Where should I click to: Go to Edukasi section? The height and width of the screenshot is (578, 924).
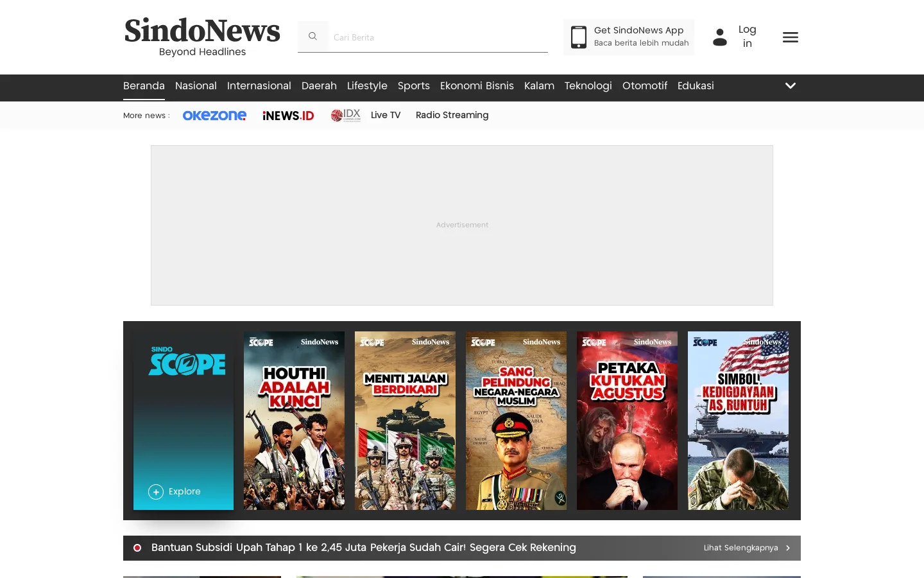coord(696,86)
